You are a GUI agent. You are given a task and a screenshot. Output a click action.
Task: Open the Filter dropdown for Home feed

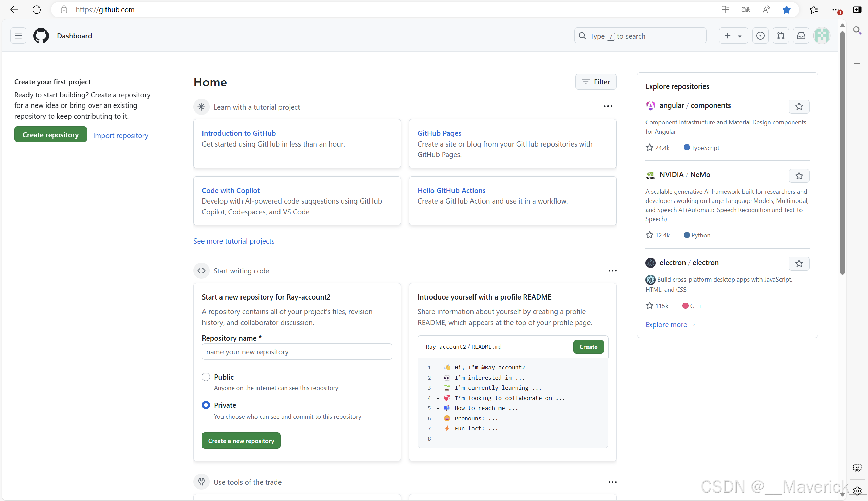click(x=596, y=82)
